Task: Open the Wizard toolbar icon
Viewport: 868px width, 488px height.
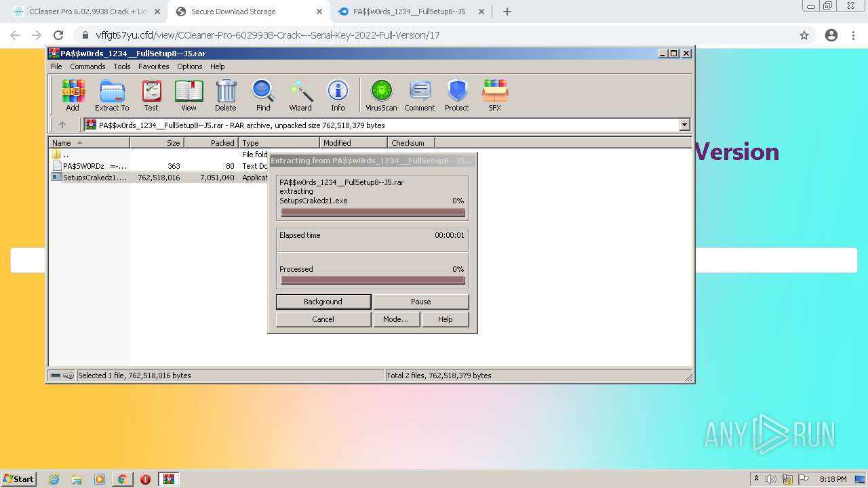Action: [x=300, y=95]
